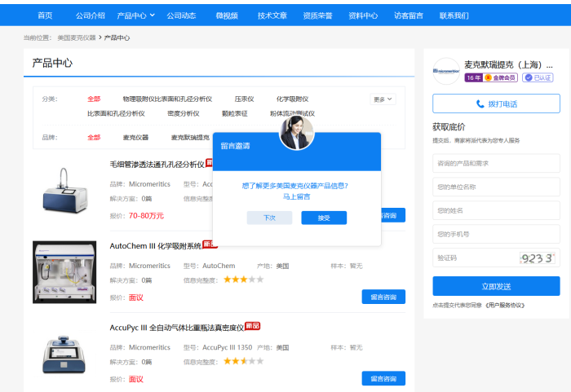The height and width of the screenshot is (392, 571).
Task: Go to 技术文章 in the top menu
Action: pos(272,15)
